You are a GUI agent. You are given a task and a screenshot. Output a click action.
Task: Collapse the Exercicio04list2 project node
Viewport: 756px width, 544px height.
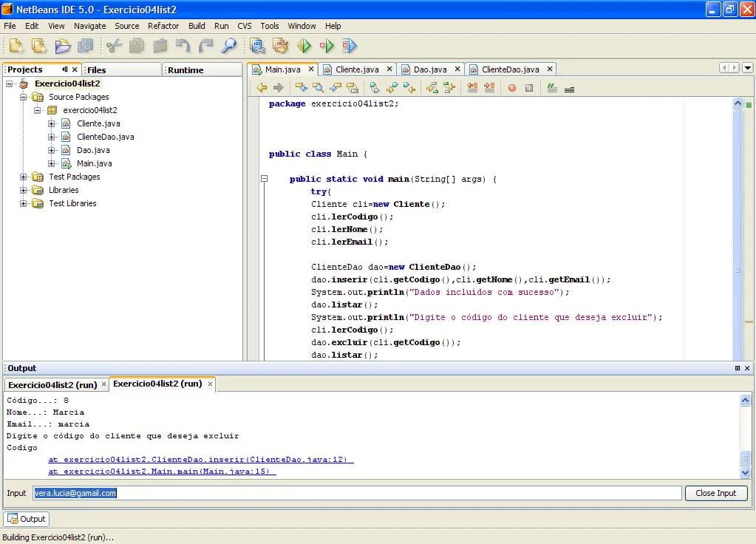10,84
